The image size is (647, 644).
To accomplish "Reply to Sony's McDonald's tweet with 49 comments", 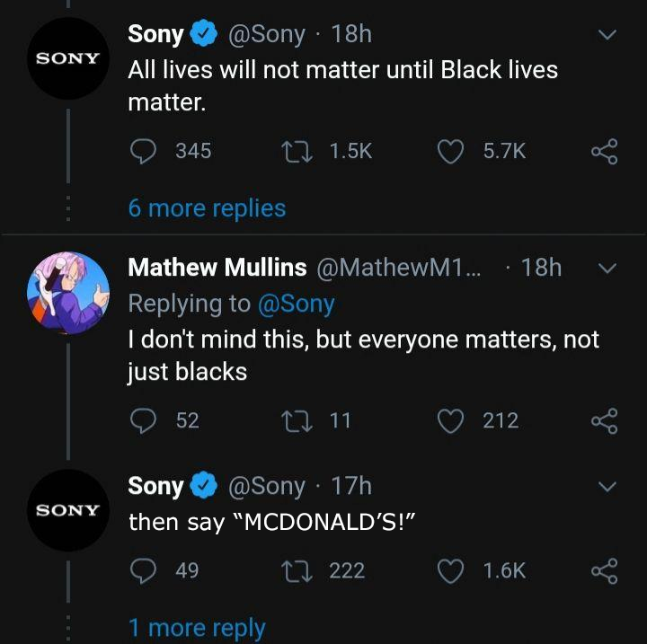I will point(143,570).
